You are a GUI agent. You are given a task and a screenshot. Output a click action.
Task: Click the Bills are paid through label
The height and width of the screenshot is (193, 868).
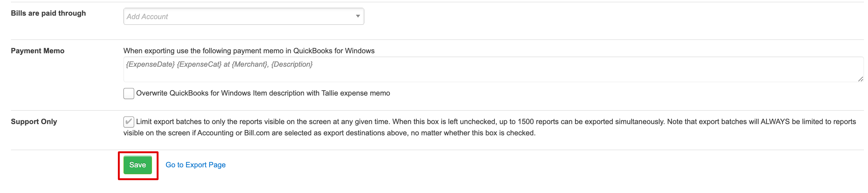[x=48, y=13]
